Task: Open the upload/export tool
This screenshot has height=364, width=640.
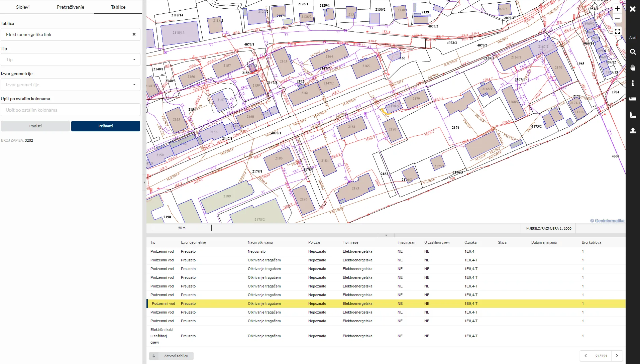Action: coord(633,130)
